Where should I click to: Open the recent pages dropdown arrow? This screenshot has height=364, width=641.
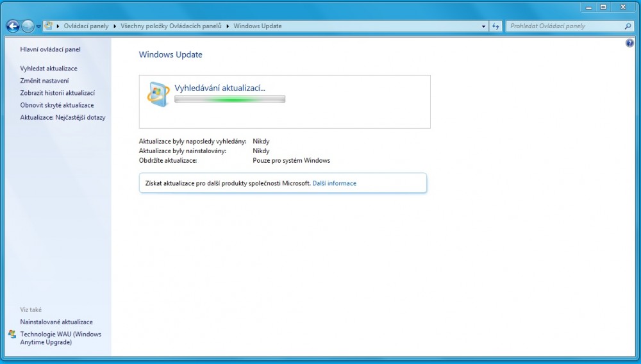click(38, 26)
